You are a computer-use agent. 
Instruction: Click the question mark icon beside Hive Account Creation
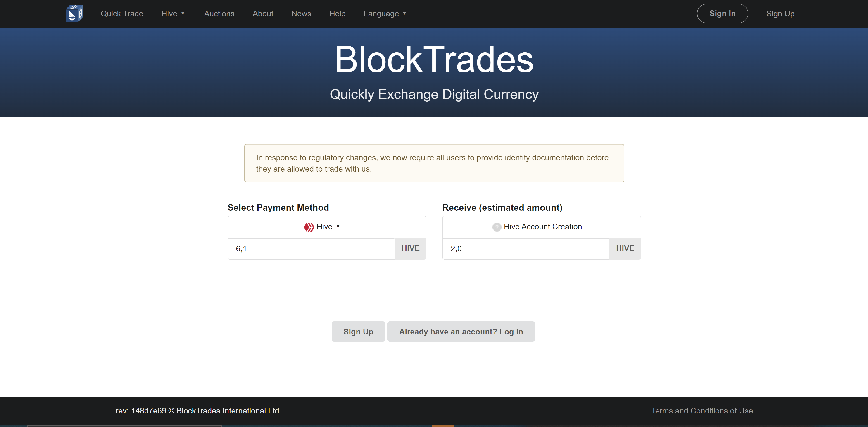pyautogui.click(x=497, y=227)
